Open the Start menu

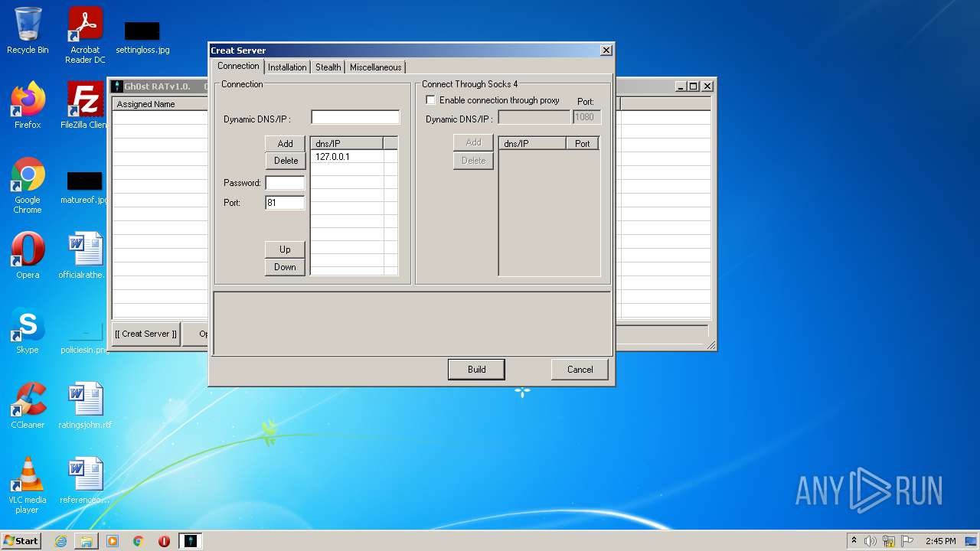click(21, 541)
